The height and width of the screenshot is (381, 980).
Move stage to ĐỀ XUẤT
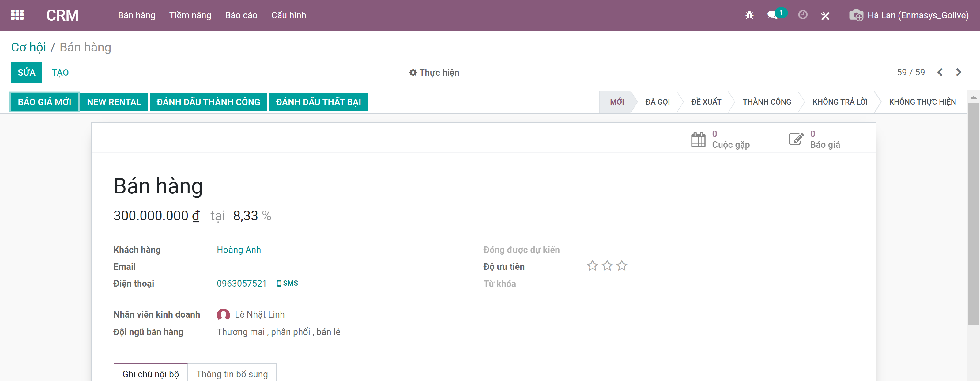[706, 102]
